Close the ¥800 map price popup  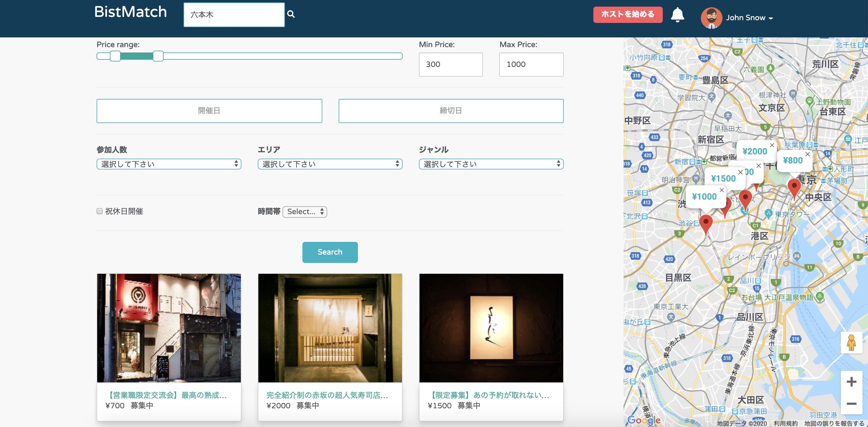coord(807,154)
